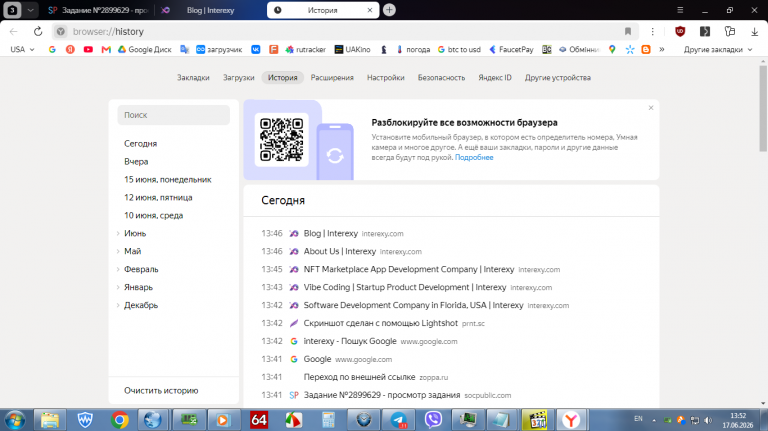Follow the Подробнее link in banner
The image size is (768, 431).
coord(474,157)
